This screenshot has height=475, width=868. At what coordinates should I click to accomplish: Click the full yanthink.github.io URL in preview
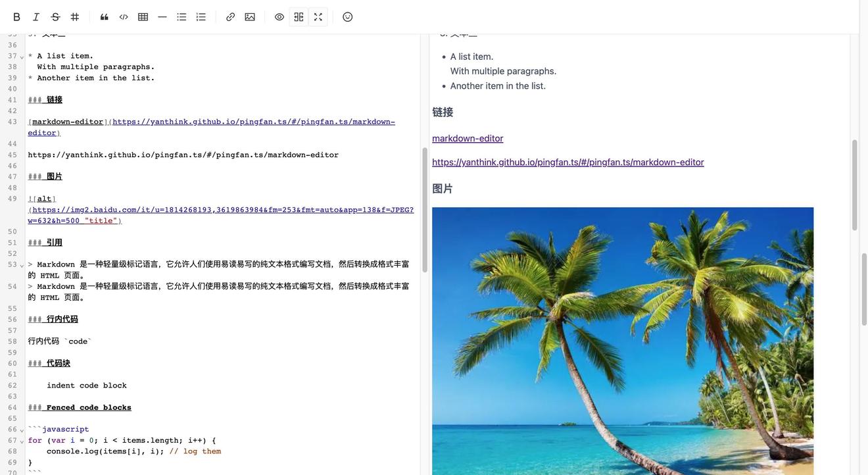[x=567, y=162]
